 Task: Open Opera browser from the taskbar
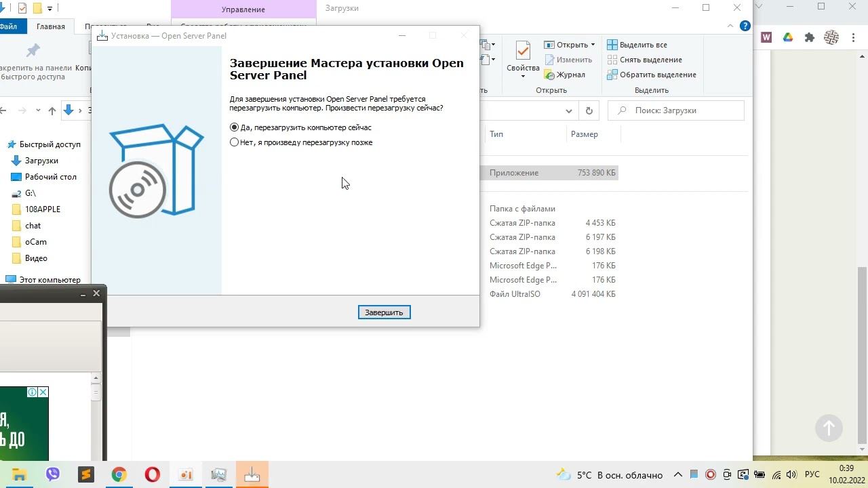(152, 474)
